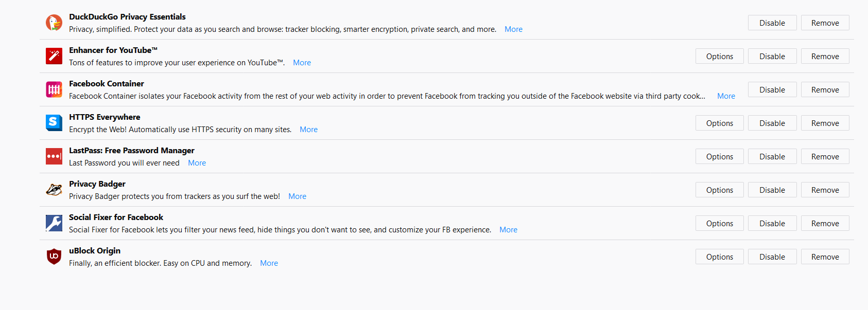Screen dimensions: 868x310
Task: Click the LastPass extension icon
Action: [x=54, y=156]
